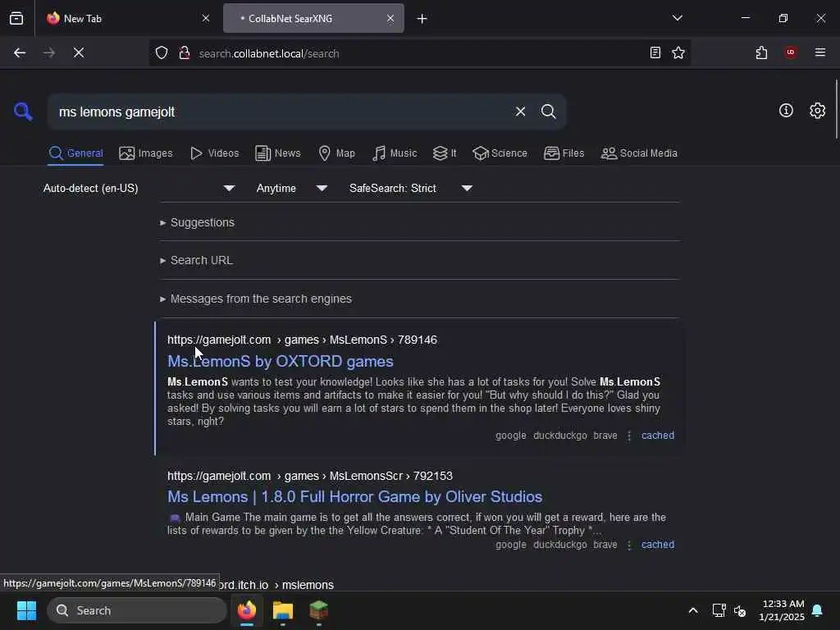
Task: Click the Firefox taskbar icon
Action: 247,610
